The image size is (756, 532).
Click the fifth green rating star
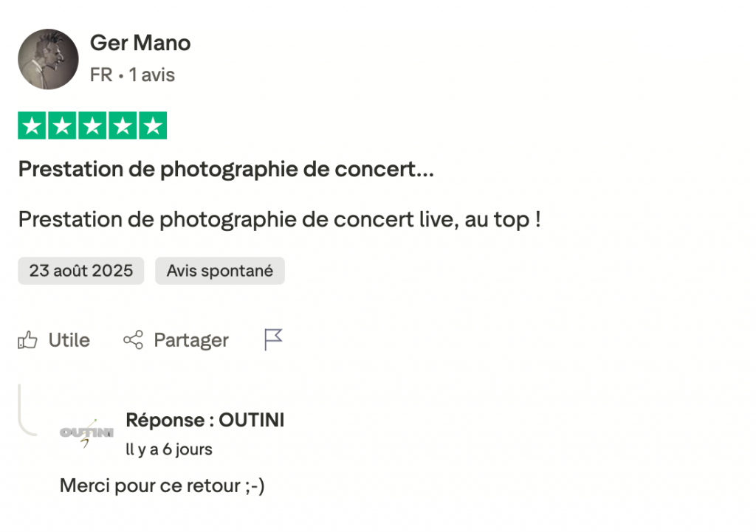[x=152, y=126]
